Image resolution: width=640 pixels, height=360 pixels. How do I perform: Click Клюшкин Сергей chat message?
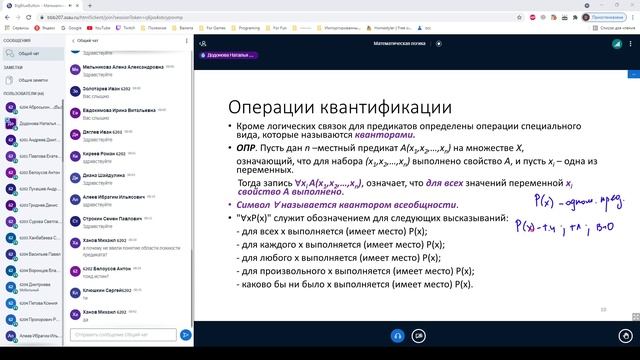pyautogui.click(x=129, y=293)
